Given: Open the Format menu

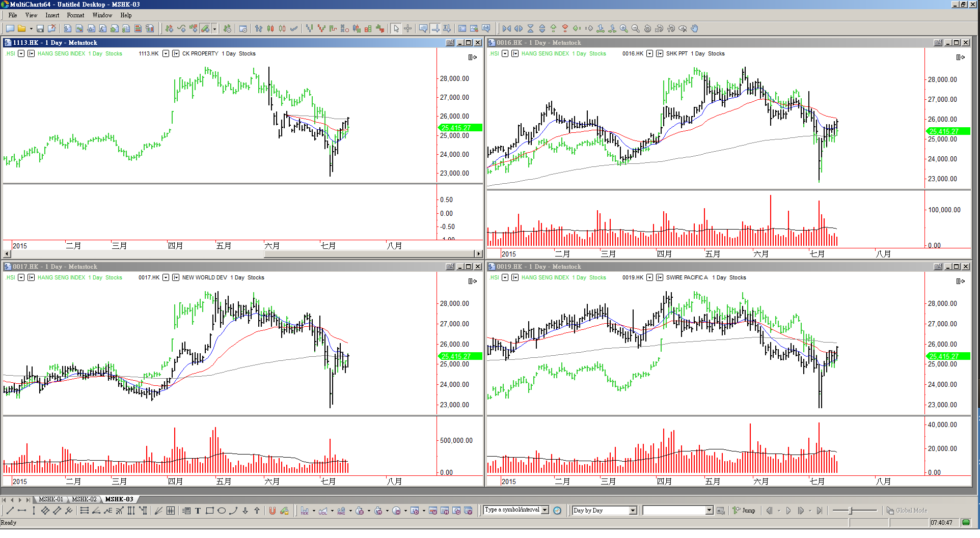Looking at the screenshot, I should pyautogui.click(x=75, y=15).
